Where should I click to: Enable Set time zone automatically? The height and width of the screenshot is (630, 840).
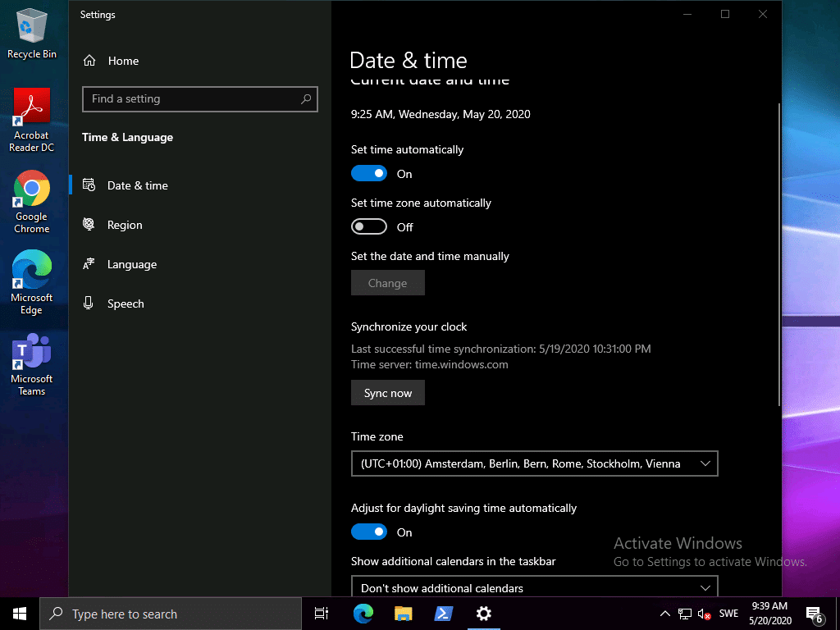[369, 226]
